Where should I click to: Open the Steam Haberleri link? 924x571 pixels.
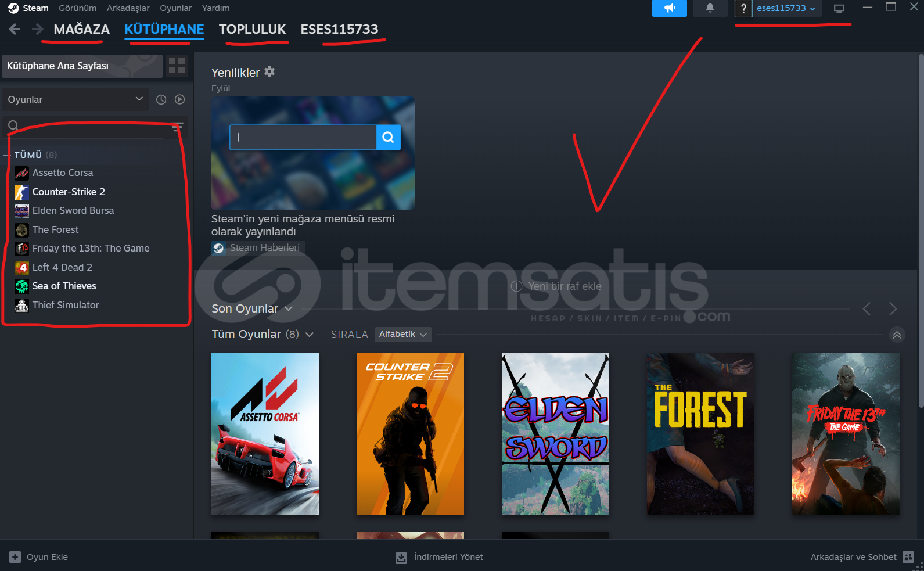coord(265,248)
